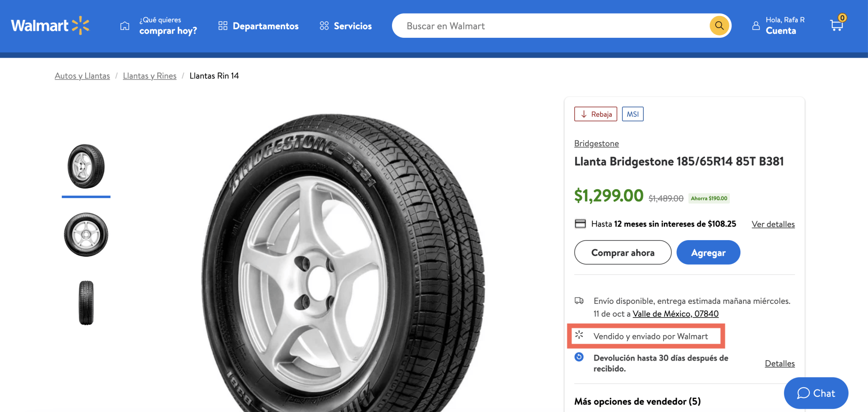Open 'Ver detalles' for installment plans
This screenshot has height=412, width=868.
[773, 224]
